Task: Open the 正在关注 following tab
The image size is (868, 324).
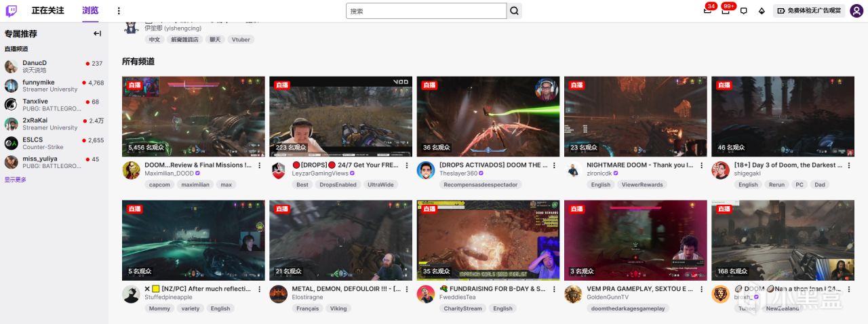Action: (x=47, y=11)
